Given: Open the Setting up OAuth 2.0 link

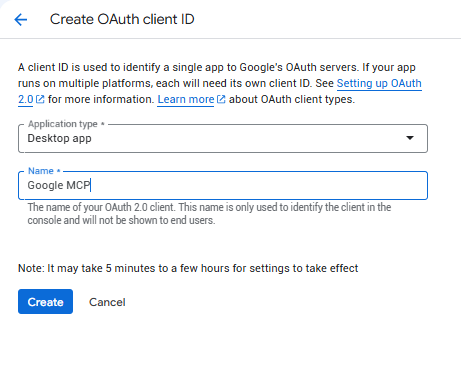Looking at the screenshot, I should click(x=379, y=83).
